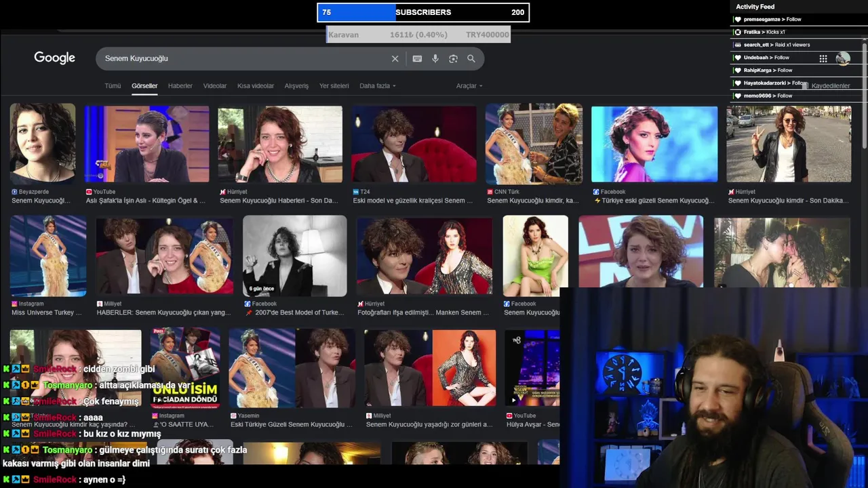The width and height of the screenshot is (868, 488).
Task: Open the Araçlar tools dropdown
Action: tap(469, 86)
